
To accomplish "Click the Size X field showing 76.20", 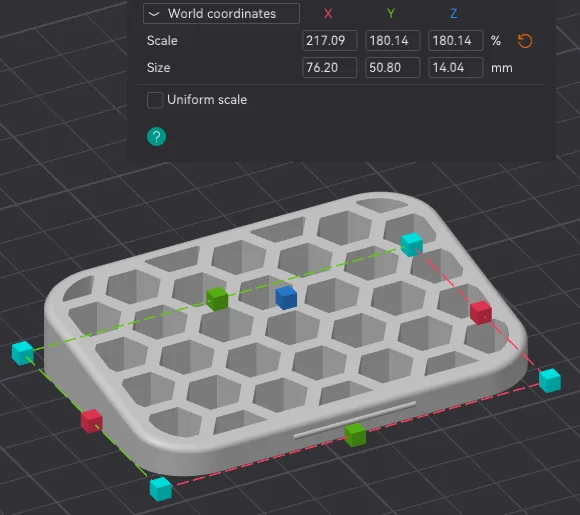I will click(x=330, y=67).
